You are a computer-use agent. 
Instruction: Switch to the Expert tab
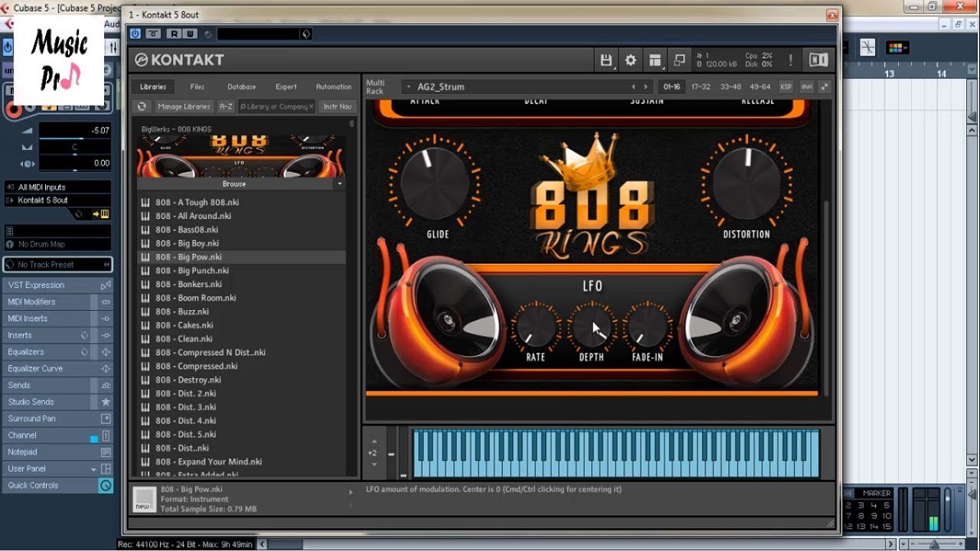click(286, 87)
